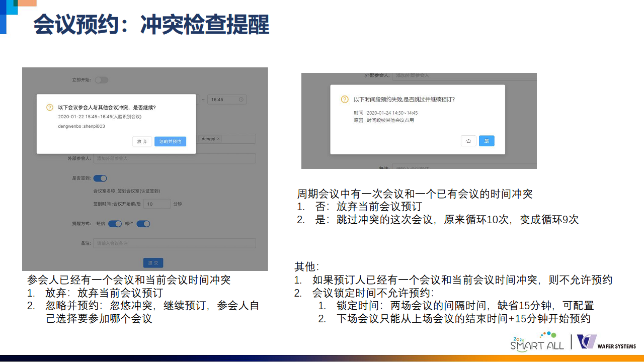644x362 pixels.
Task: Click the 外部参会人 input in left form
Action: click(x=174, y=158)
